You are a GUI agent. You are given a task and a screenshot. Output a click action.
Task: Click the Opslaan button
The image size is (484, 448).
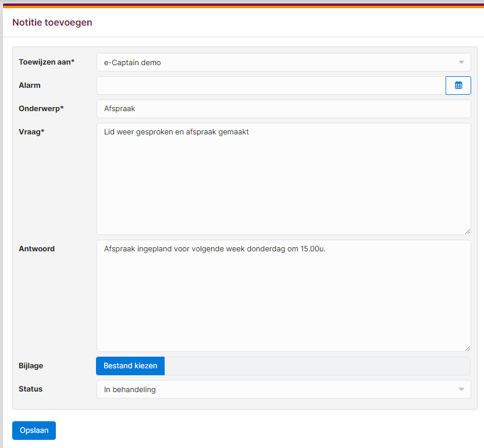[34, 431]
